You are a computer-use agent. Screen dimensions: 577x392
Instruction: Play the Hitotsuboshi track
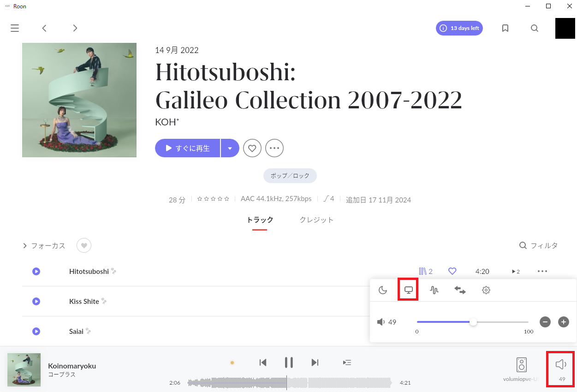pos(36,272)
